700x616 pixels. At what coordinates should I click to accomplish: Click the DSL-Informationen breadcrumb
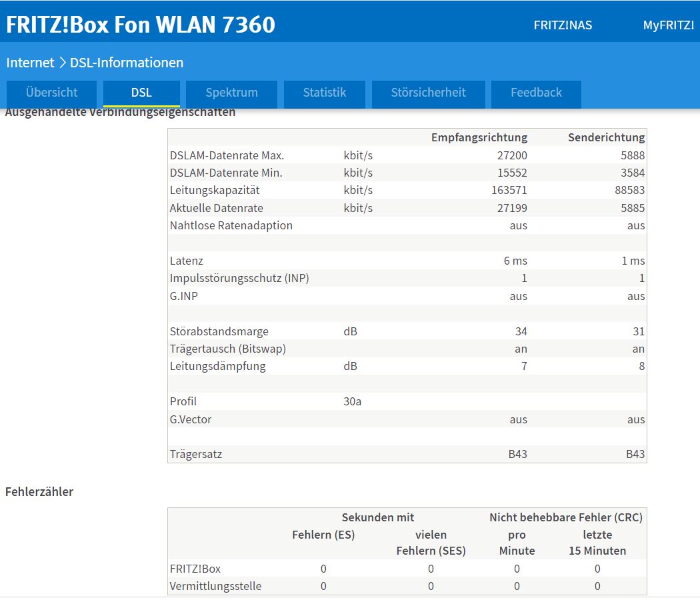(127, 63)
